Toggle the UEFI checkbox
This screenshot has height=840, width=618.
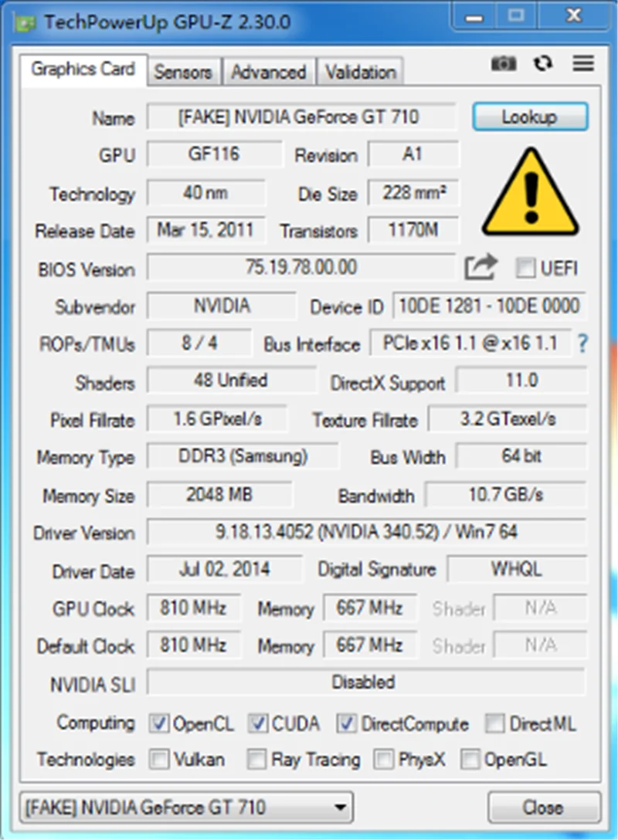[525, 267]
